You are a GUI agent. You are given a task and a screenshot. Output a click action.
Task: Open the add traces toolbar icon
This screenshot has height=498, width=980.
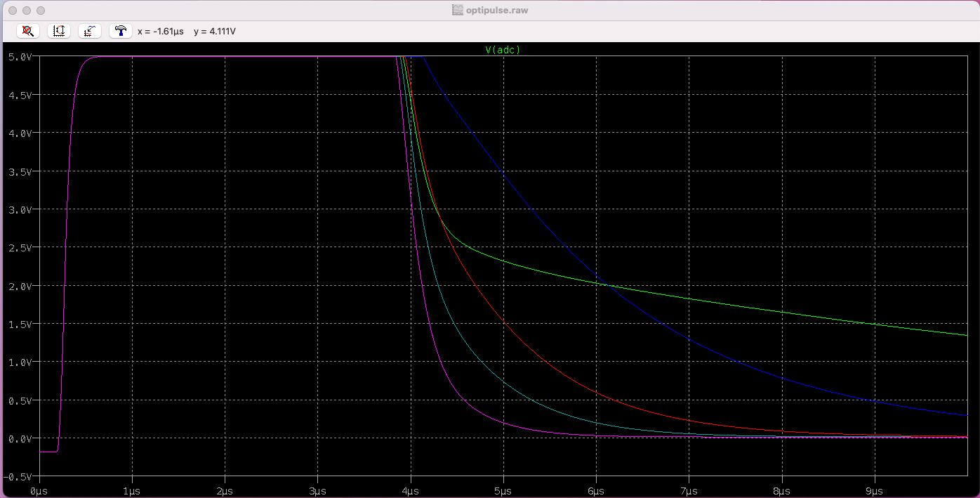(90, 31)
